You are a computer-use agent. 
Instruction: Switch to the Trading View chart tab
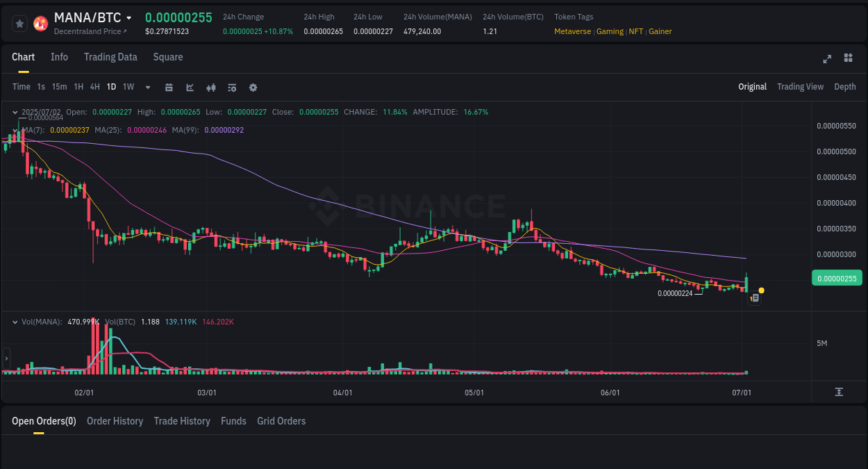(x=800, y=87)
